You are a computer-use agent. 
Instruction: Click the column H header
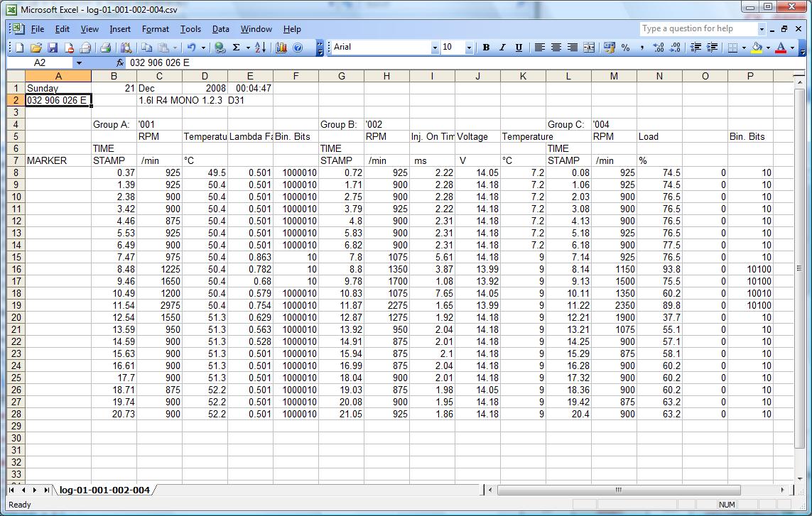tap(386, 76)
